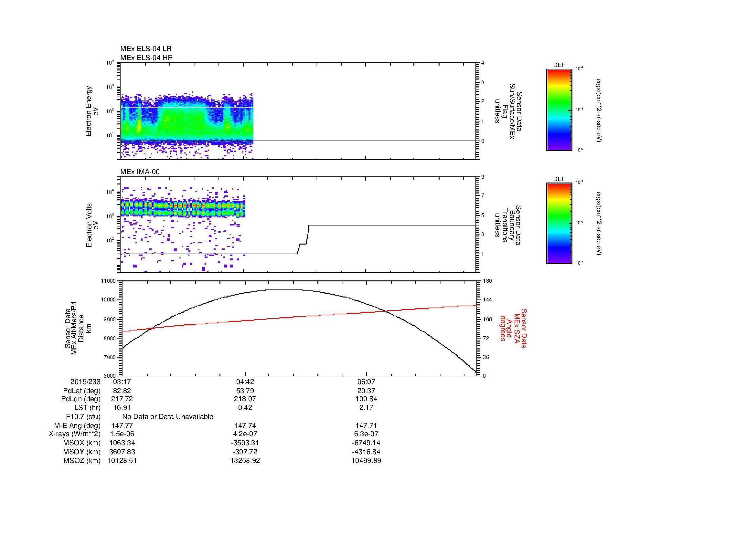The width and height of the screenshot is (756, 534).
Task: Click the 'No Data or Data Unavailable' message
Action: point(168,417)
